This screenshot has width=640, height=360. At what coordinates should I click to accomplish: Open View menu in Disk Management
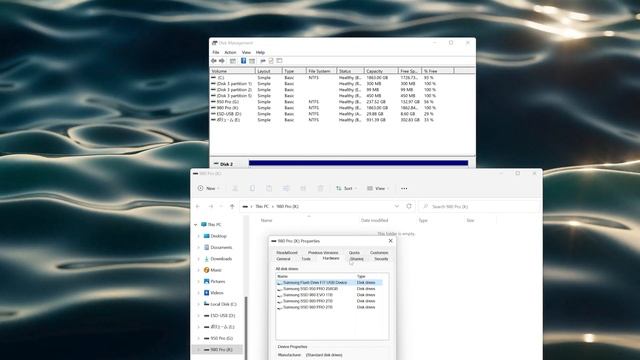[x=246, y=52]
